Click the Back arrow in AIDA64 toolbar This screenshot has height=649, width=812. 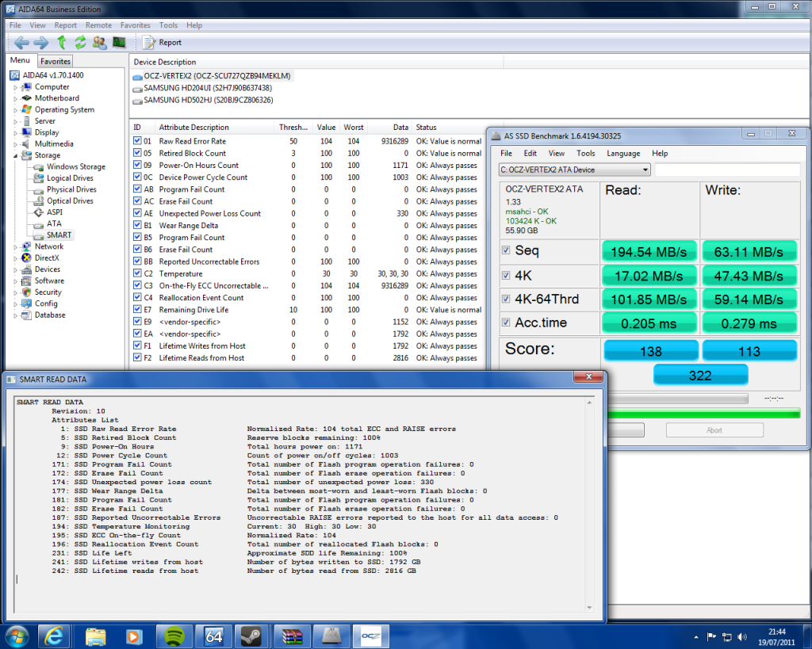coord(21,43)
